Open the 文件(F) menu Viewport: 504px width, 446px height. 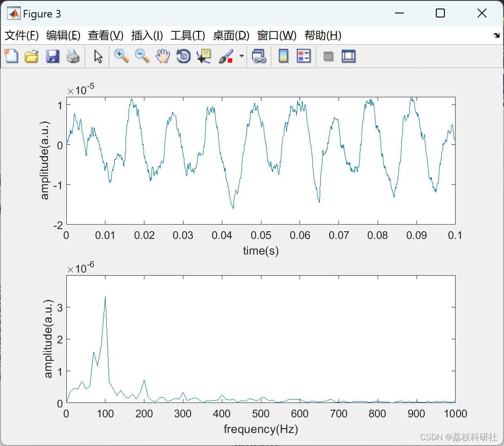pyautogui.click(x=22, y=35)
